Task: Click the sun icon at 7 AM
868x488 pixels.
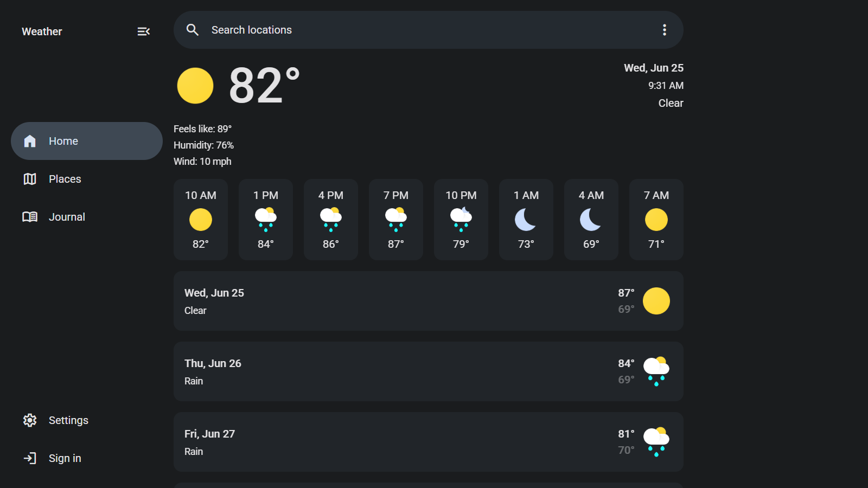Action: 656,220
